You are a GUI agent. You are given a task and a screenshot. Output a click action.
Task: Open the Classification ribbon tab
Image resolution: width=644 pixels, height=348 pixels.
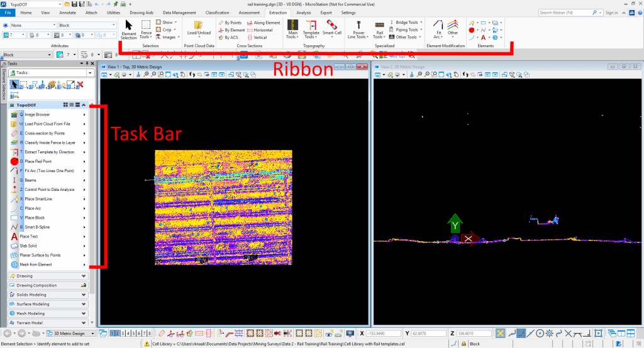pyautogui.click(x=217, y=13)
